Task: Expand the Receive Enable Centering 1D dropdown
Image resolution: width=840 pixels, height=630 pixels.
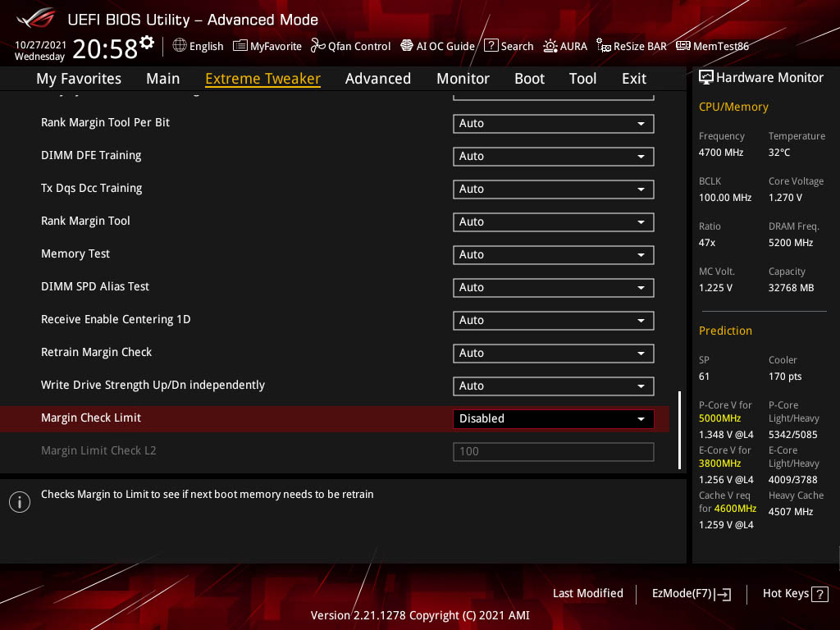Action: 554,321
